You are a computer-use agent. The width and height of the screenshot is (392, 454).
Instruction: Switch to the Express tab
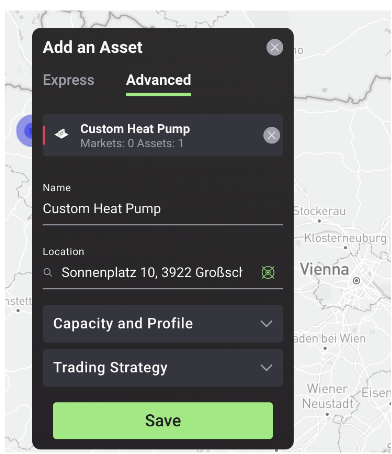pyautogui.click(x=69, y=80)
